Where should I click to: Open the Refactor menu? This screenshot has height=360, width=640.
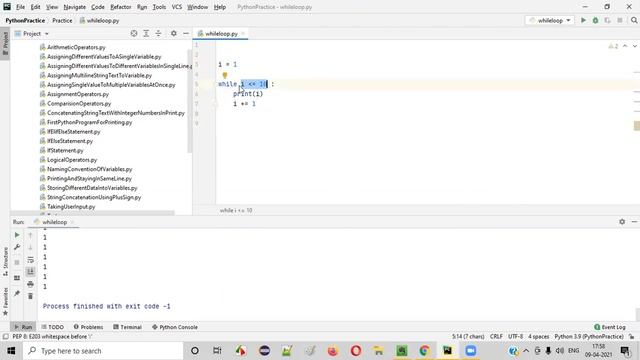121,7
